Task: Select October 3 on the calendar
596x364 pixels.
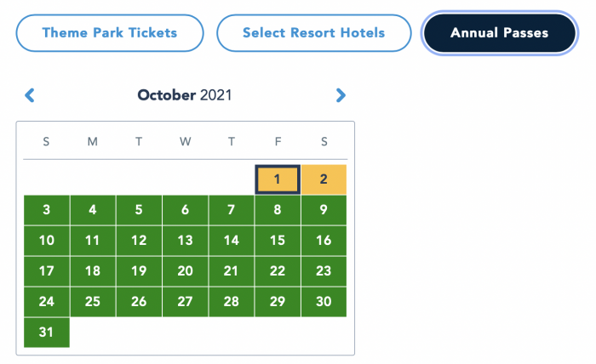Action: point(46,210)
